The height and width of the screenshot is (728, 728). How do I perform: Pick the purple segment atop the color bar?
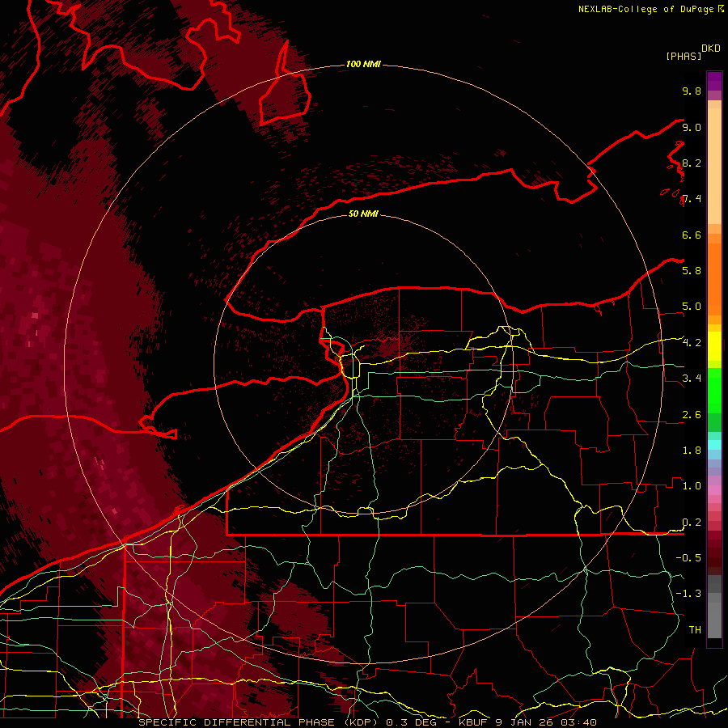[714, 81]
